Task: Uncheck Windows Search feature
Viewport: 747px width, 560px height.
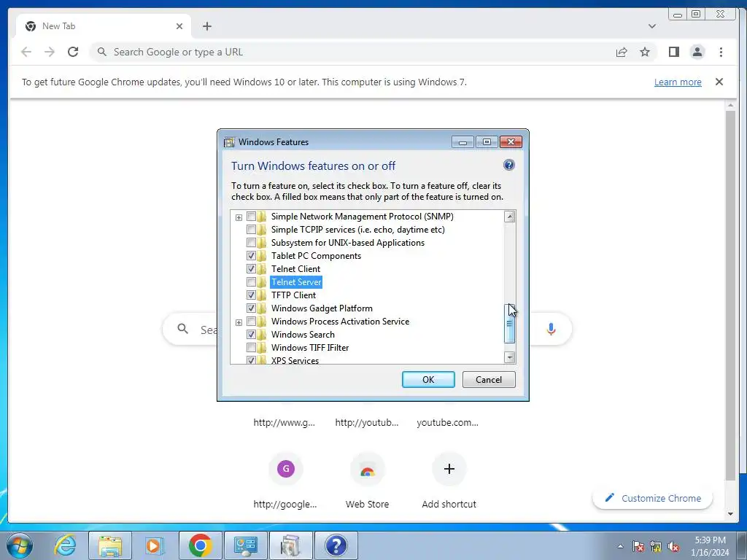Action: [251, 334]
